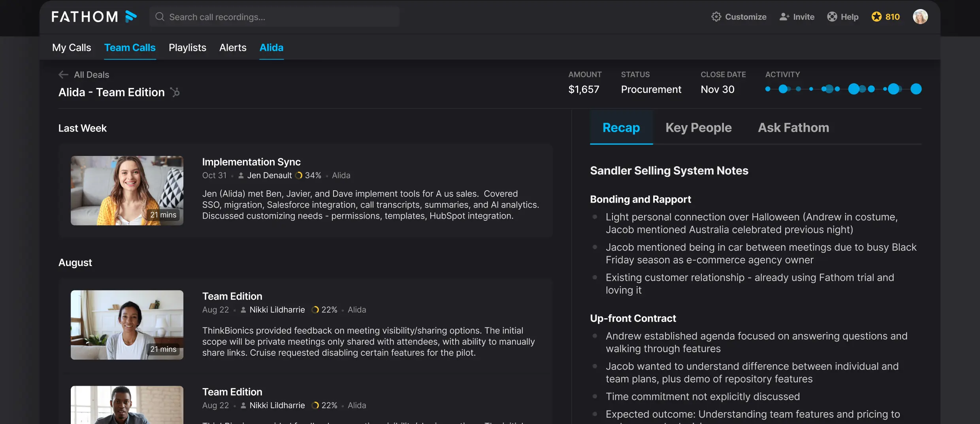Open the Ask Fathom tab

tap(793, 128)
